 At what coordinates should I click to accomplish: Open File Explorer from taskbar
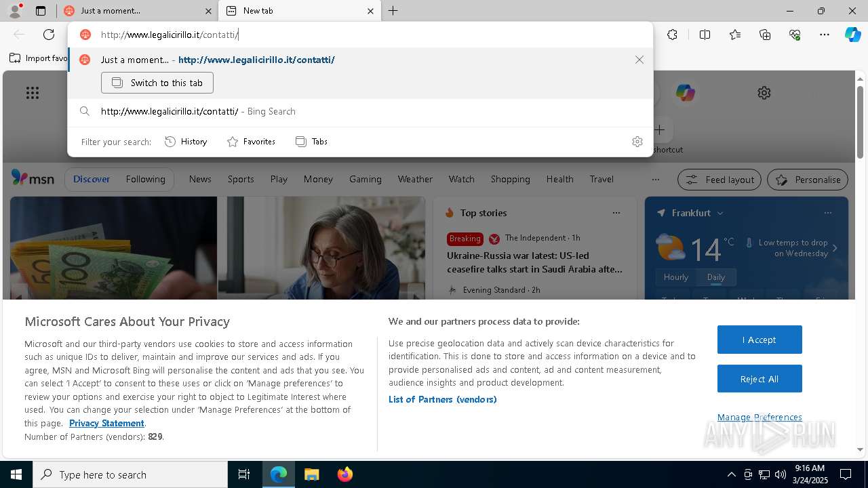point(311,474)
